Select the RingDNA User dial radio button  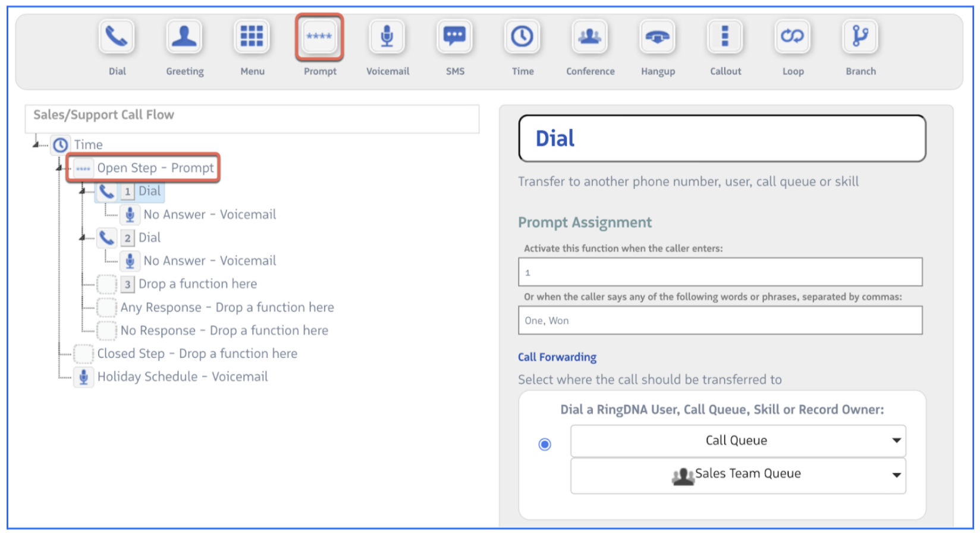pos(545,444)
